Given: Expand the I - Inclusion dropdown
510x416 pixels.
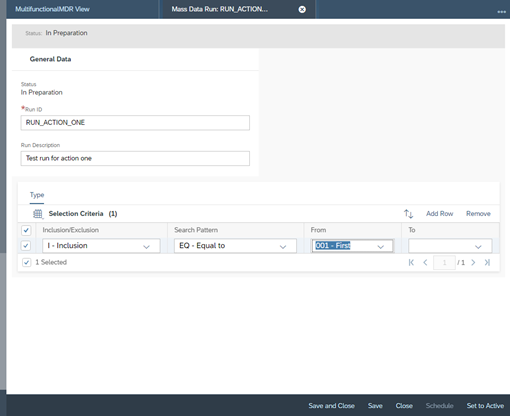Looking at the screenshot, I should point(146,246).
